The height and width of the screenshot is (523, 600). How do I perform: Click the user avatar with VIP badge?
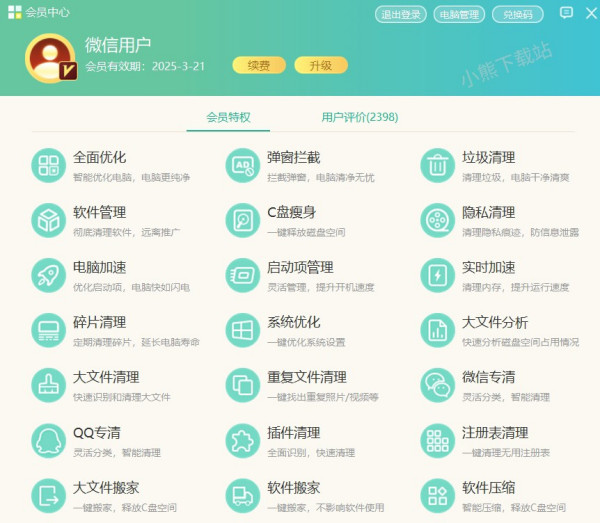pyautogui.click(x=51, y=58)
